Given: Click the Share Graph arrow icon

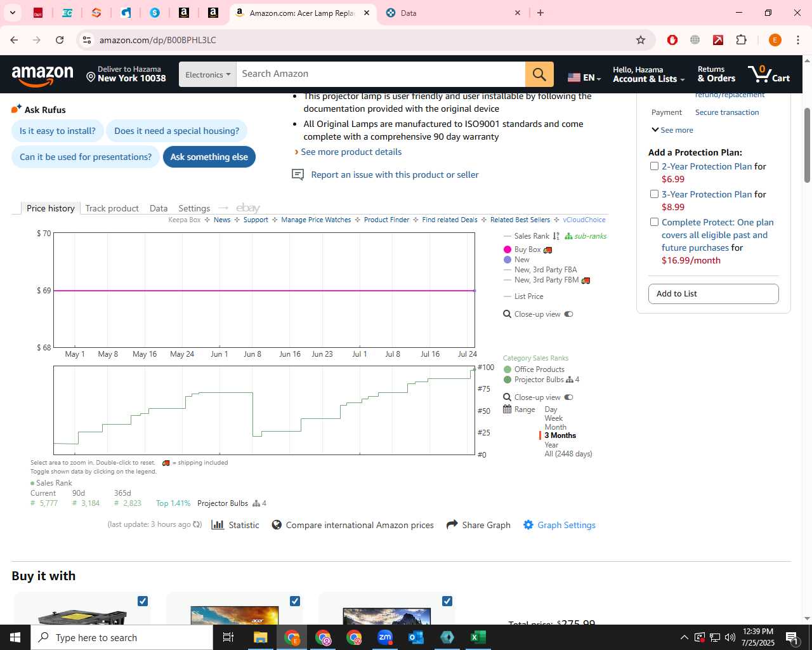Looking at the screenshot, I should (452, 524).
